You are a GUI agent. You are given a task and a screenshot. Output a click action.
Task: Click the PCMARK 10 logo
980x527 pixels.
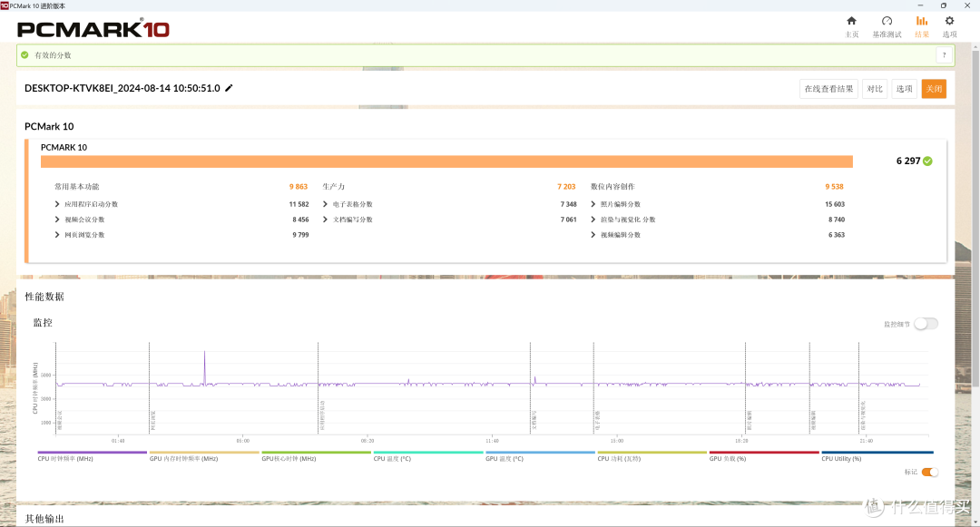[x=93, y=29]
